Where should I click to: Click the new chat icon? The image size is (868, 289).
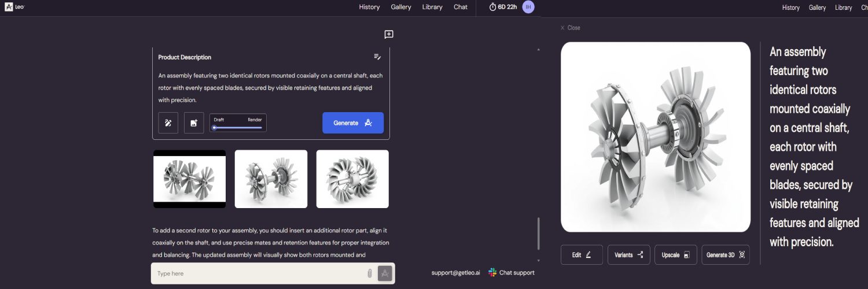[x=389, y=35]
